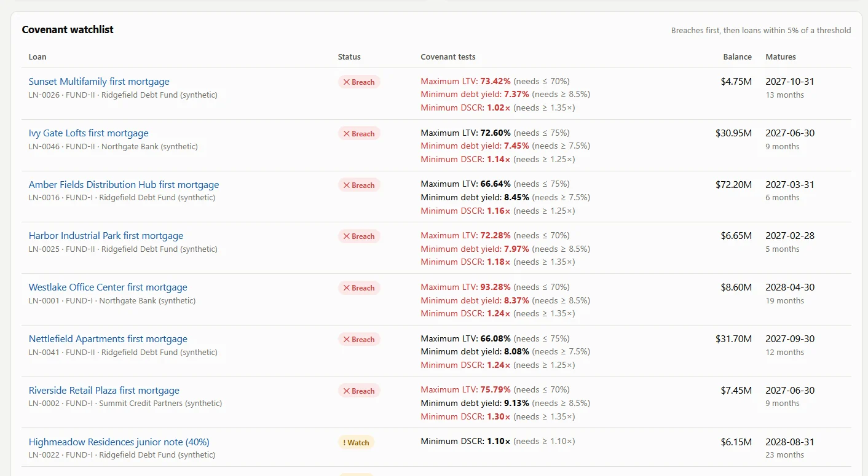Click the Covenant tests column header

point(448,57)
